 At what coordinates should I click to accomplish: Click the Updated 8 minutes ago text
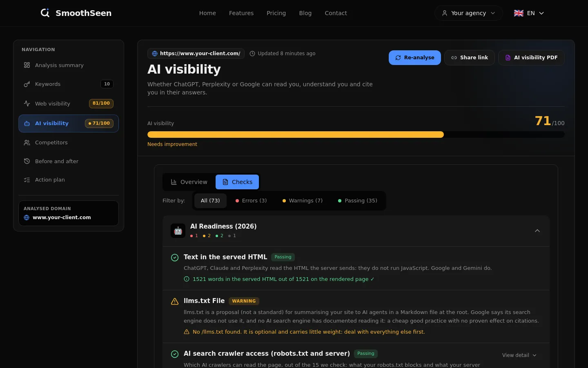(287, 54)
